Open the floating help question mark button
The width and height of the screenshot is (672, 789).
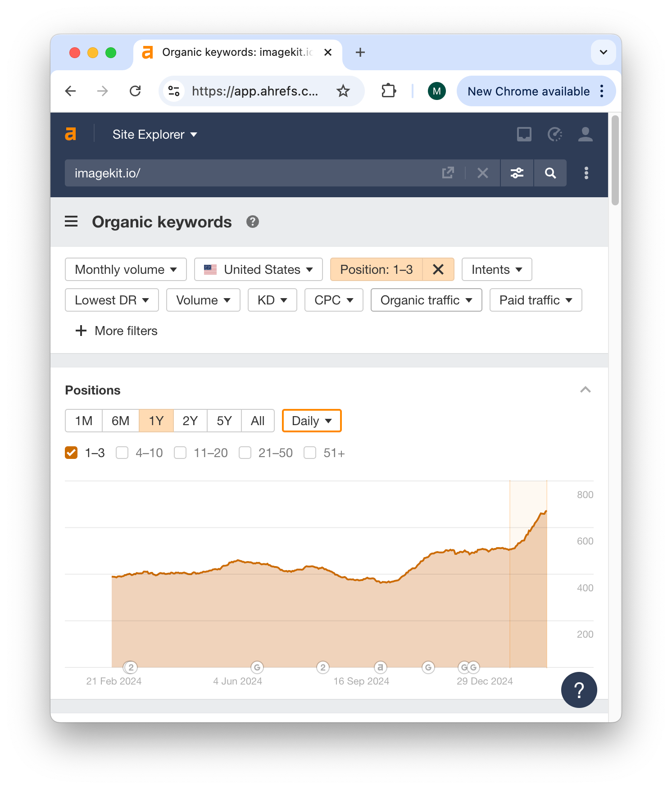(579, 690)
